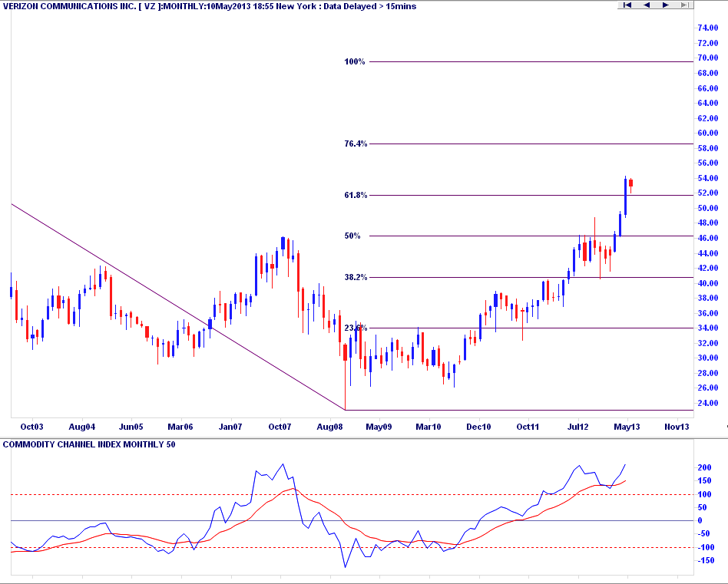Viewport: 728px width, 584px height.
Task: Select the 100% Fibonacci retracement line
Action: pos(531,61)
